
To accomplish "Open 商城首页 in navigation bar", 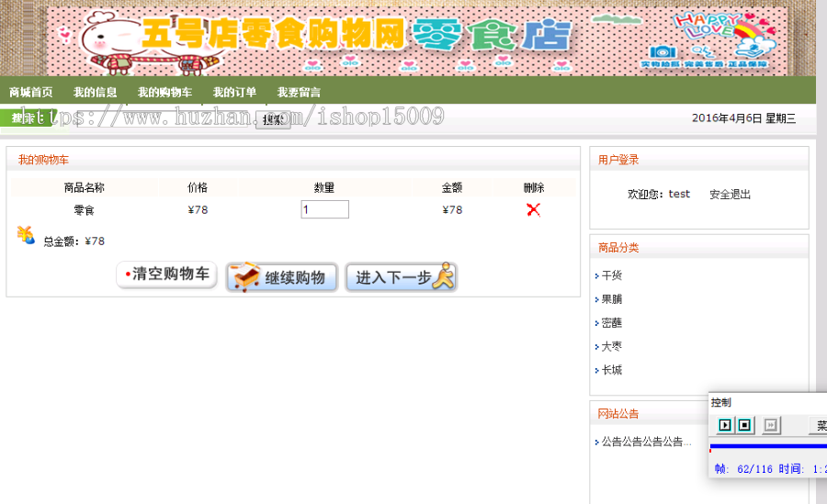I will point(31,92).
